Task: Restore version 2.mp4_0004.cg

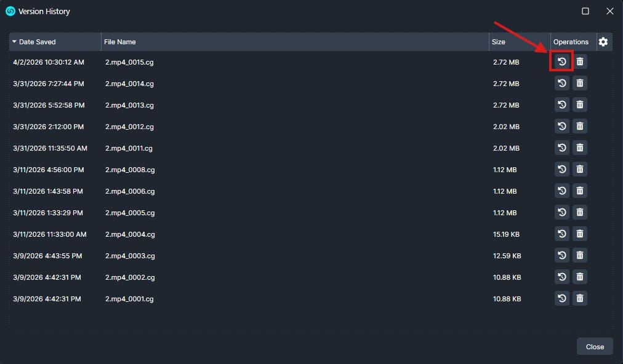Action: click(x=561, y=234)
